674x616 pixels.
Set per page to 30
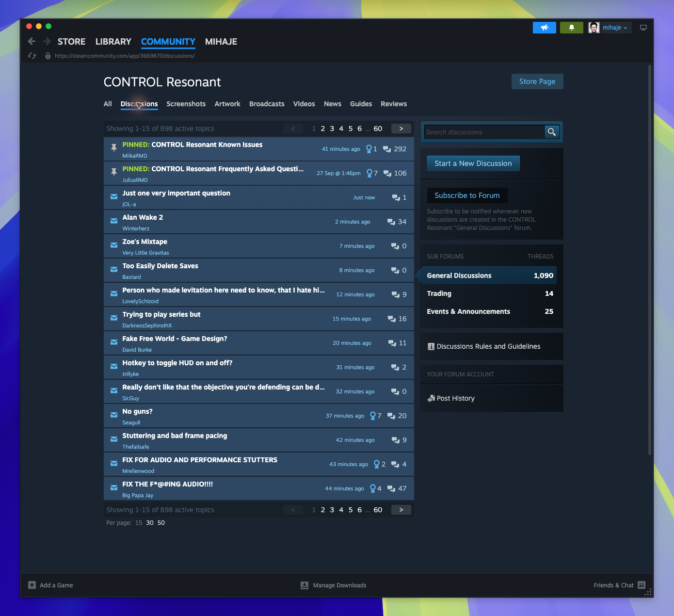[150, 523]
